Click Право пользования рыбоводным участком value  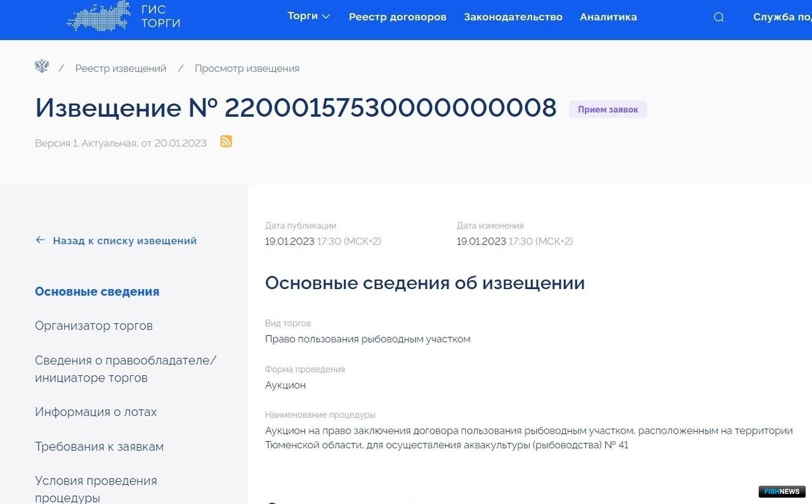tap(368, 339)
